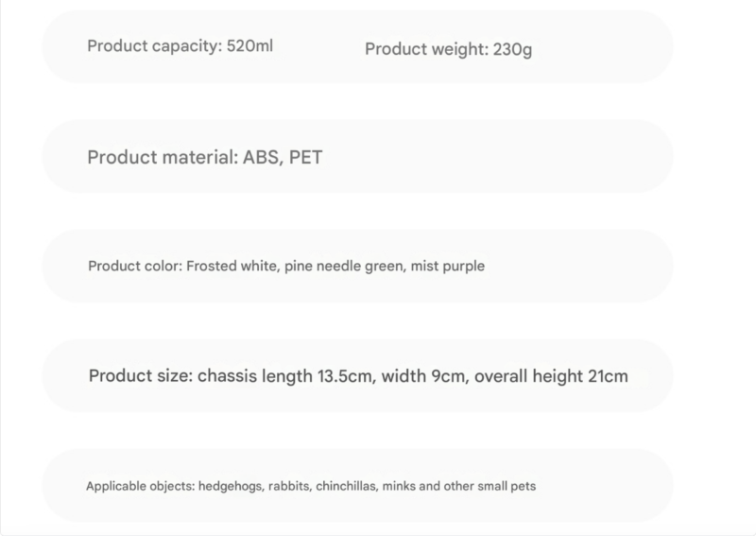
Task: Click 'chassis length 13.5cm' text
Action: pos(287,376)
